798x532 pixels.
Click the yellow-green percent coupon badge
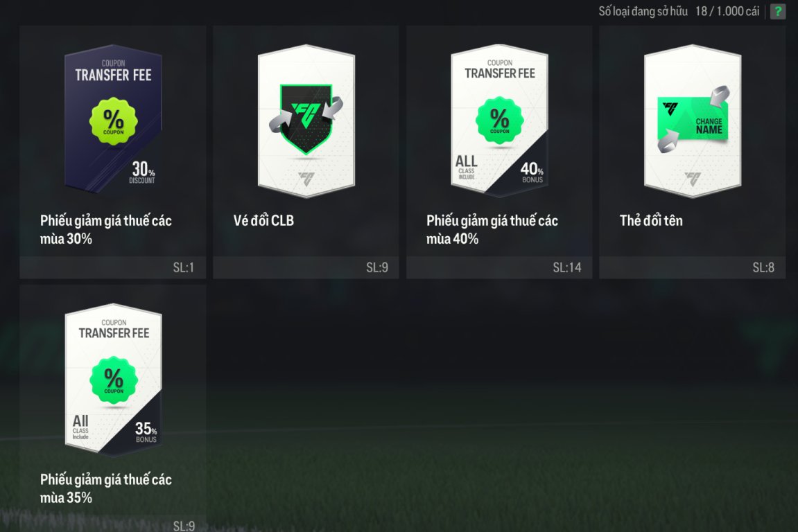[113, 121]
